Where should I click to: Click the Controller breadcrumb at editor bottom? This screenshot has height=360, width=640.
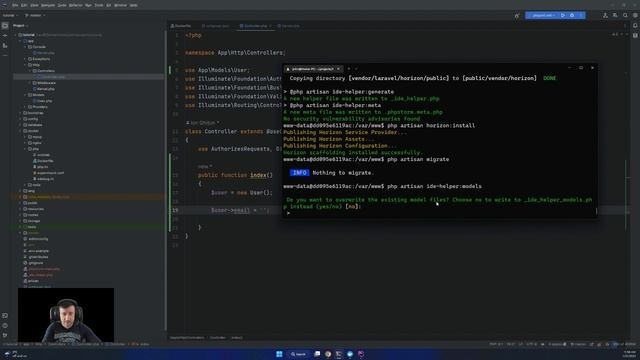(x=218, y=338)
